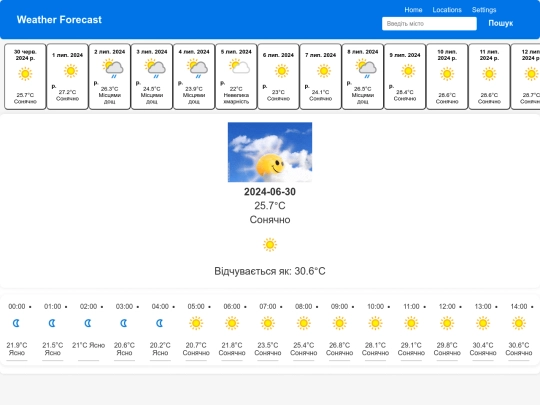Select the 30 черв. 2024 forecast sun icon
Viewport: 540px width, 405px height.
coord(25,74)
